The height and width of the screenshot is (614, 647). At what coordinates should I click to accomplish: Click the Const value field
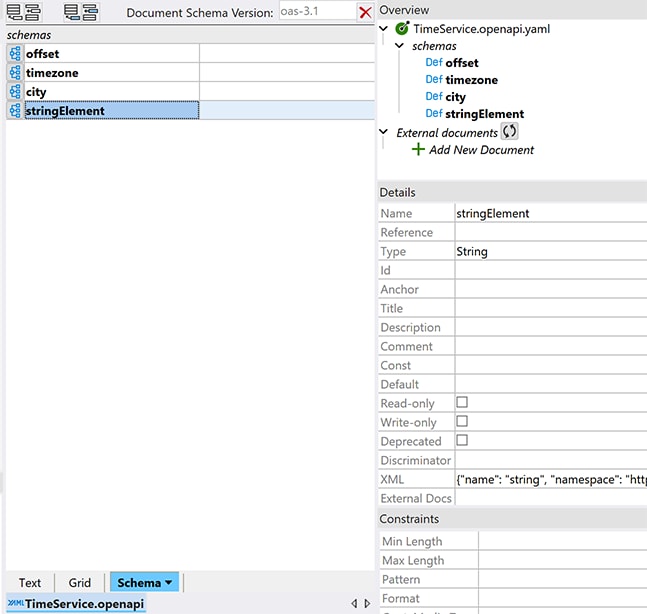pyautogui.click(x=551, y=365)
